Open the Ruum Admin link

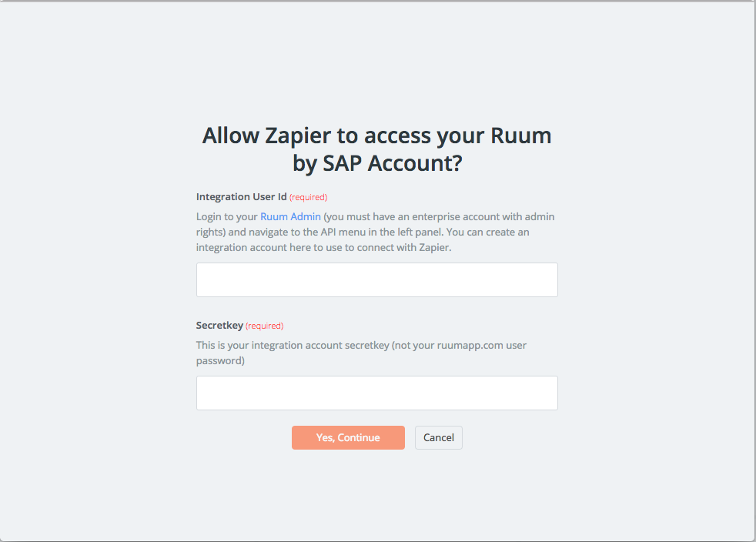(x=290, y=216)
